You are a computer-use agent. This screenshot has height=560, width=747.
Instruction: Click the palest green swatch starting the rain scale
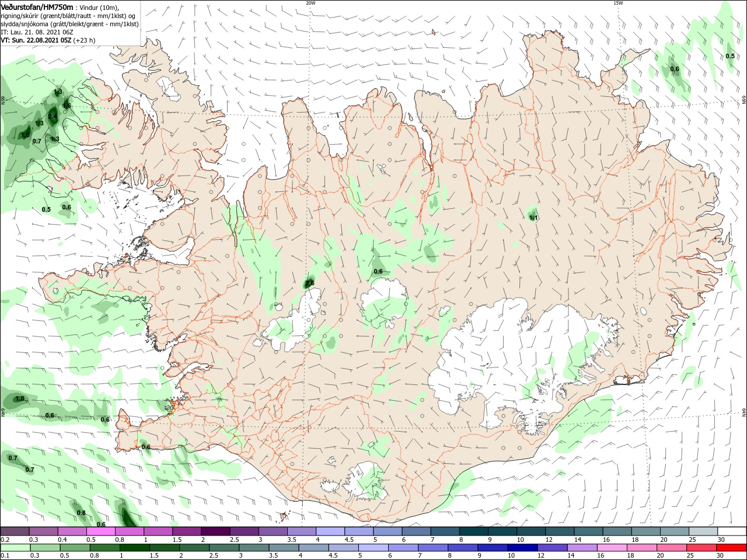[15, 548]
